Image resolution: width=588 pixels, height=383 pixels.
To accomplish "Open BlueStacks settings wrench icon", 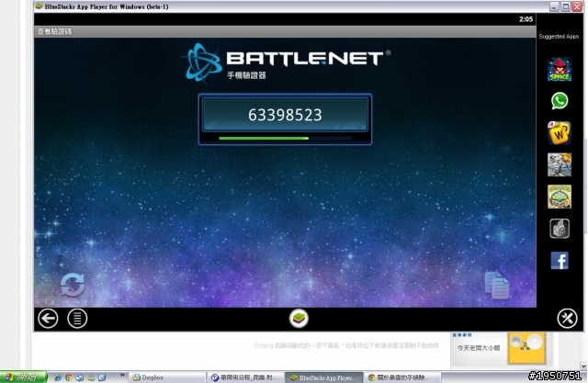I will point(568,319).
